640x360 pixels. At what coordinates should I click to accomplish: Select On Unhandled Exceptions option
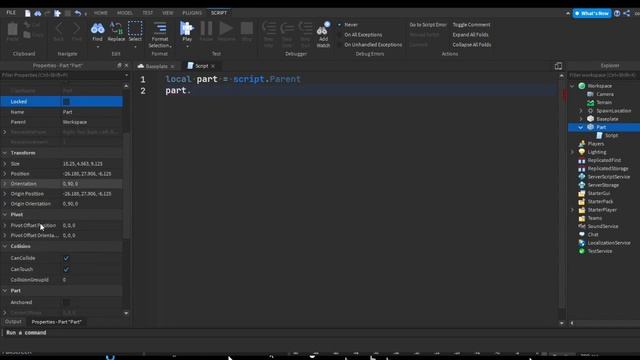tap(373, 44)
